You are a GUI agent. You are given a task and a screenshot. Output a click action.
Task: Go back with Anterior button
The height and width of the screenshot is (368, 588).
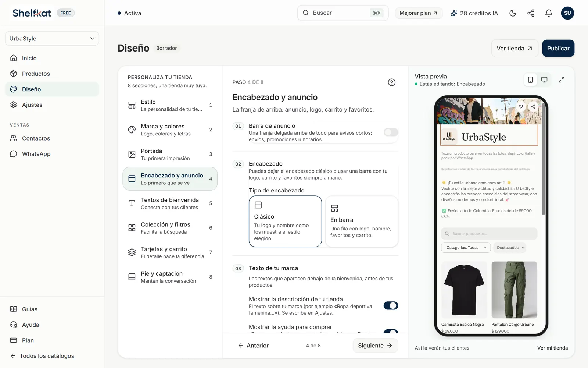click(253, 346)
